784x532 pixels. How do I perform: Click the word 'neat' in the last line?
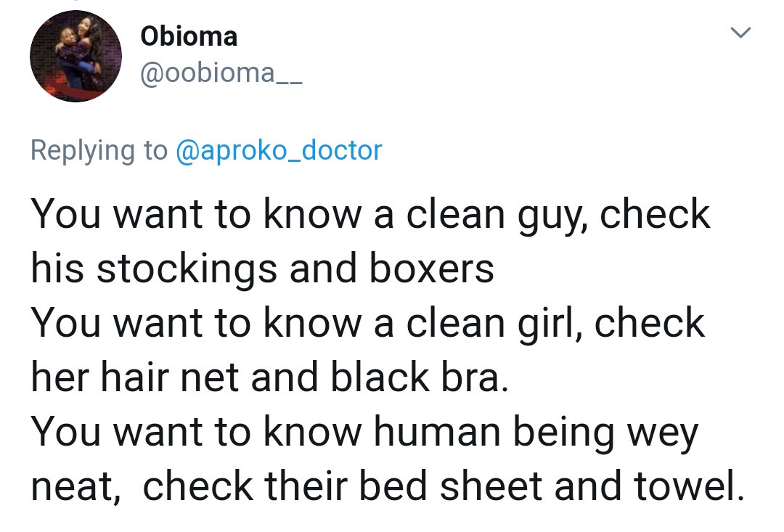click(x=71, y=488)
